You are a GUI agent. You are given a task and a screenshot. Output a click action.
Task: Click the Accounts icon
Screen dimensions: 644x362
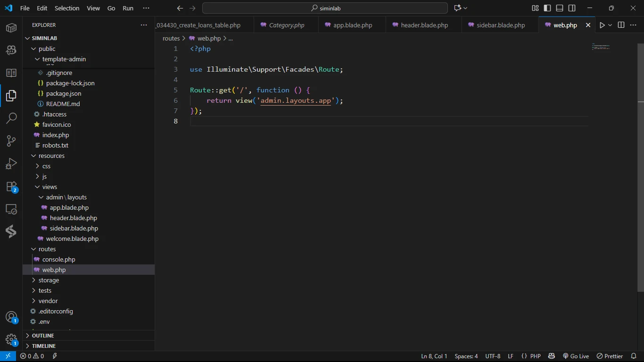click(x=11, y=317)
